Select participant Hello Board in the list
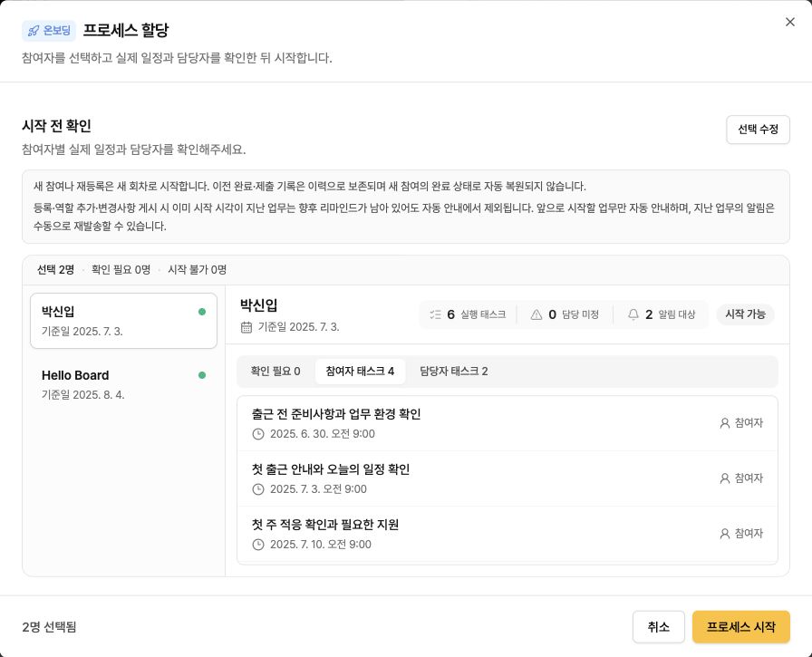Screen dimensions: 812x657 124,384
